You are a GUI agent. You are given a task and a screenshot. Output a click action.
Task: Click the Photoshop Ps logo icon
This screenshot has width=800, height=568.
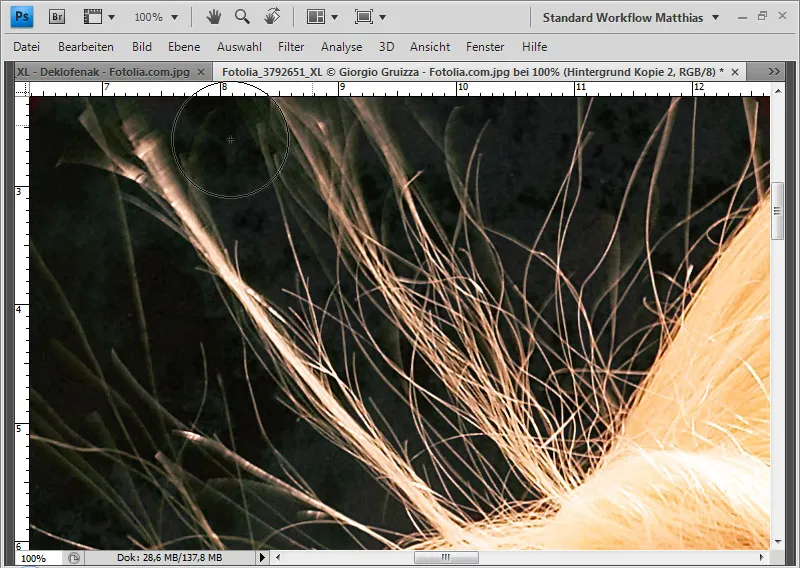[22, 17]
